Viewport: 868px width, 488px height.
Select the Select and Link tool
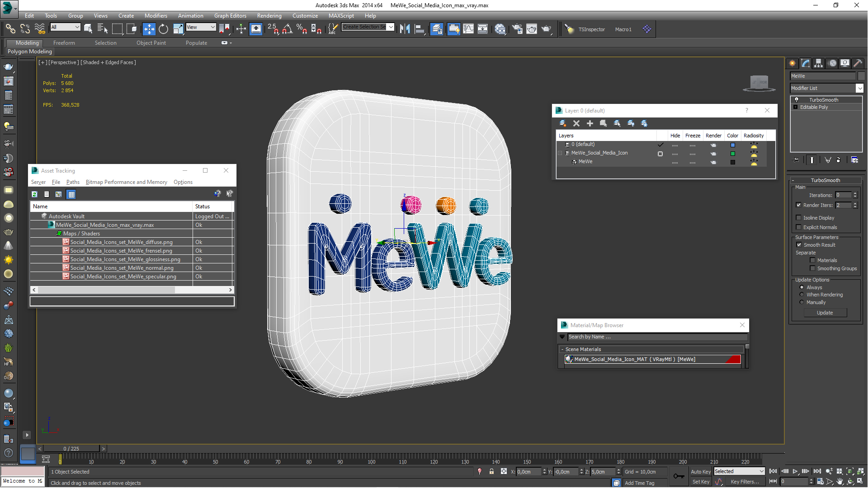(x=10, y=29)
